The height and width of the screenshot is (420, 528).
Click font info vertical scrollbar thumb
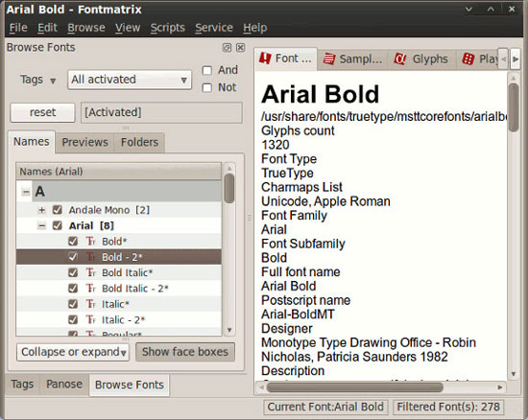pyautogui.click(x=514, y=107)
